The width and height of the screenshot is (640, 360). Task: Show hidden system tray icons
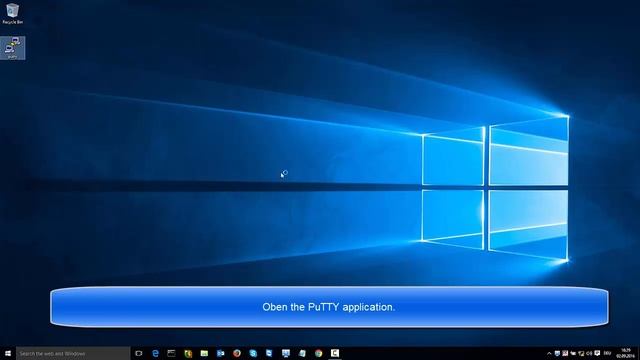549,353
